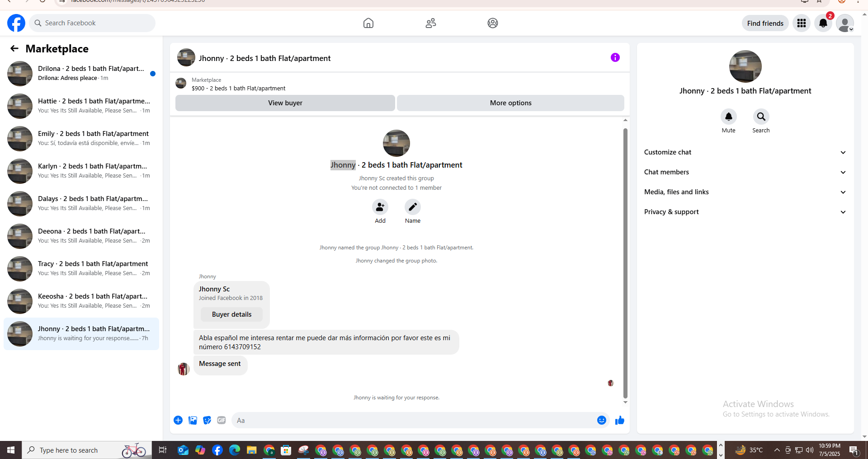Screen dimensions: 868x459
Task: Open the emoji picker
Action: click(602, 420)
